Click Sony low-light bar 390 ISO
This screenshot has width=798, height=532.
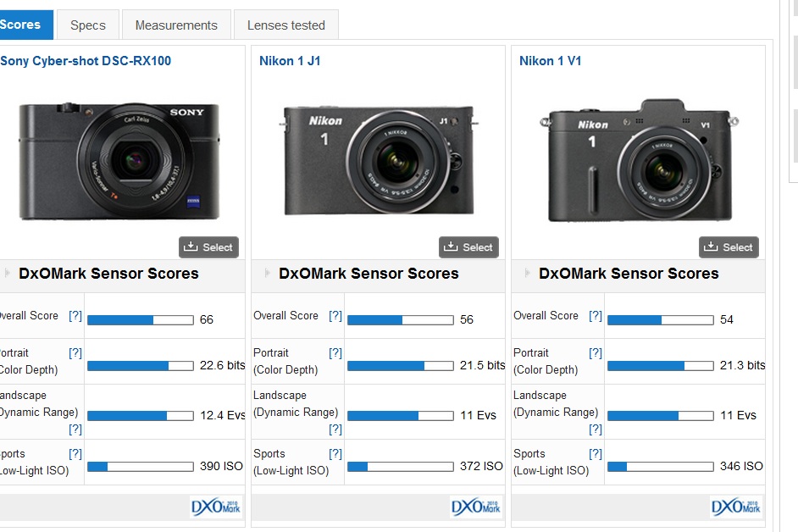pyautogui.click(x=141, y=466)
